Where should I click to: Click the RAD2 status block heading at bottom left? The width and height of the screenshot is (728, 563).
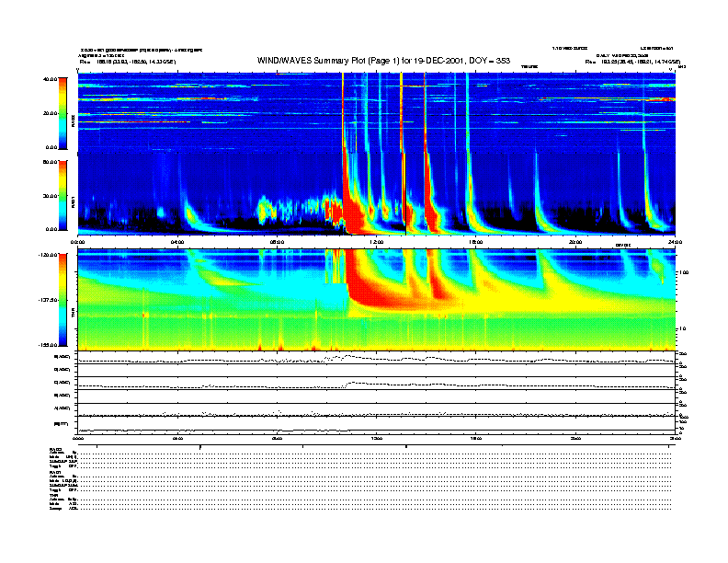coord(56,448)
